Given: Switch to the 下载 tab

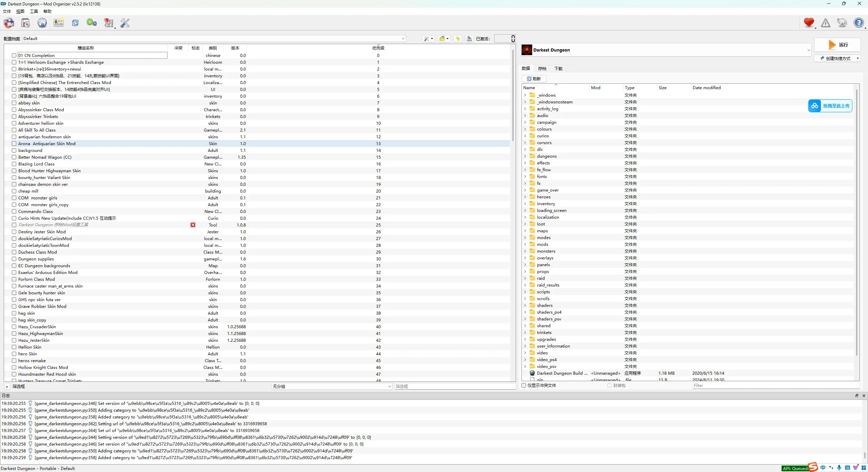Looking at the screenshot, I should [x=558, y=68].
